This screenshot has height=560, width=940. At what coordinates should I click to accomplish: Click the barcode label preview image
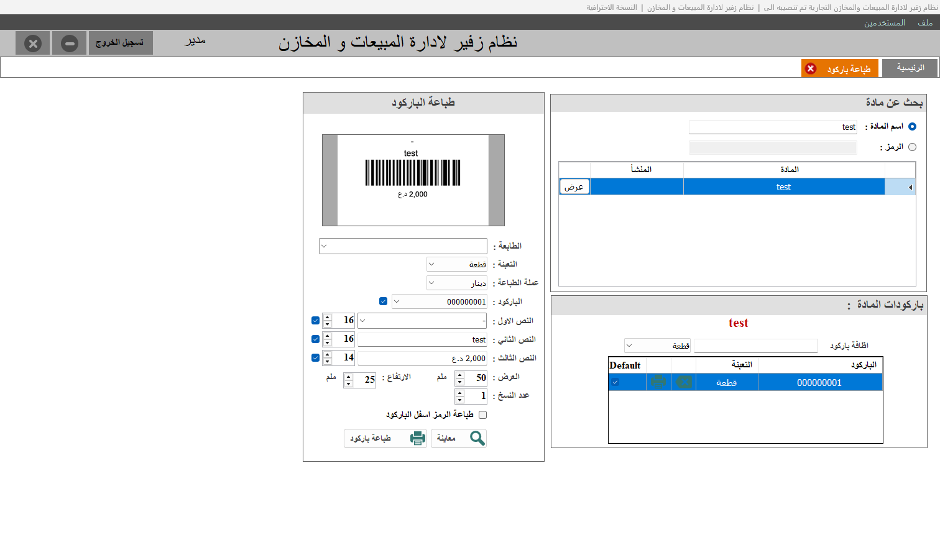413,180
